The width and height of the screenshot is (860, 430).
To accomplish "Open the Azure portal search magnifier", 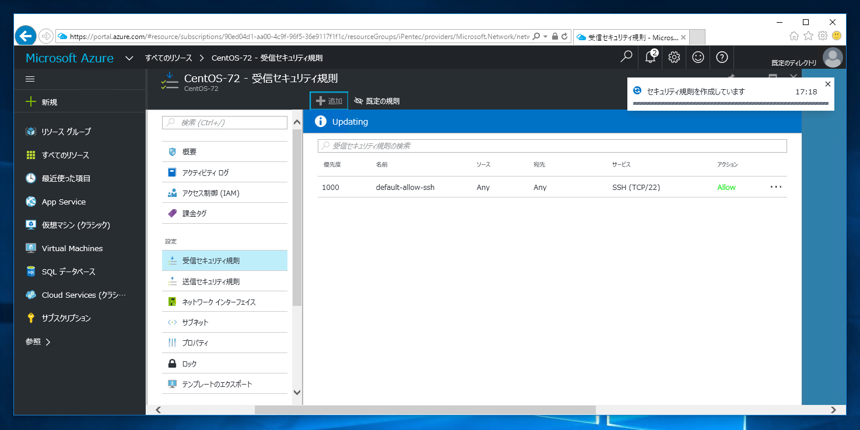I will pyautogui.click(x=626, y=57).
